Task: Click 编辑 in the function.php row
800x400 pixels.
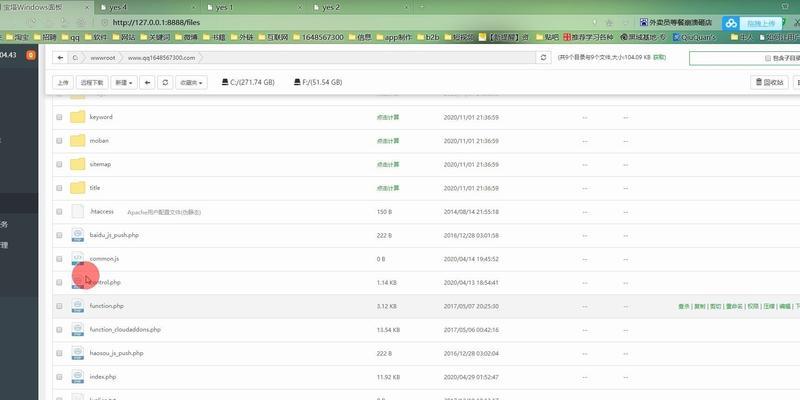Action: [785, 306]
